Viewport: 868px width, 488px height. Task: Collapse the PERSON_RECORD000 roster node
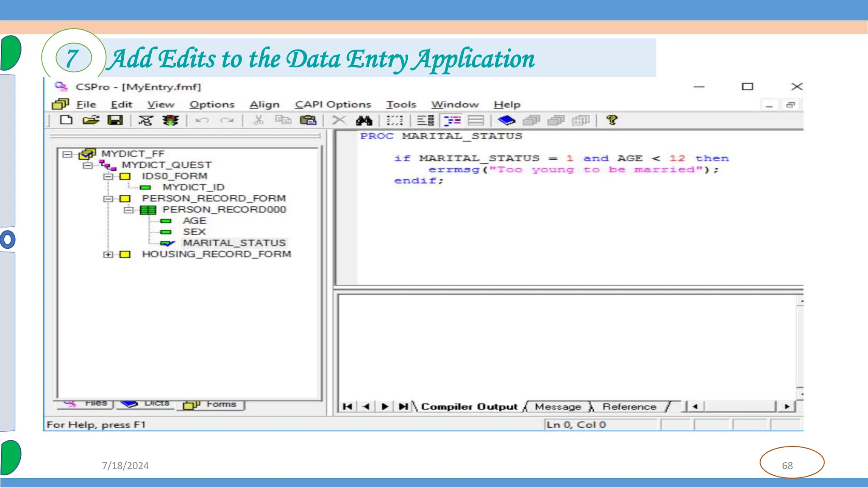(129, 210)
